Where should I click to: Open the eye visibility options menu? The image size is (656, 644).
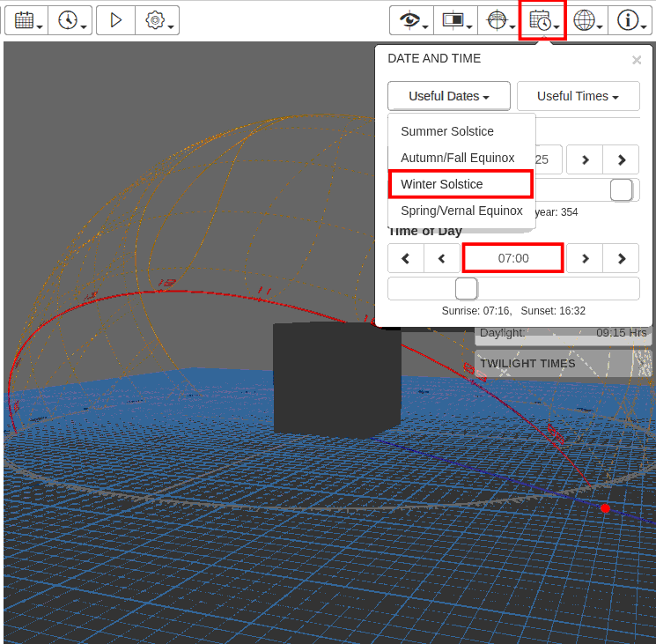[x=412, y=20]
